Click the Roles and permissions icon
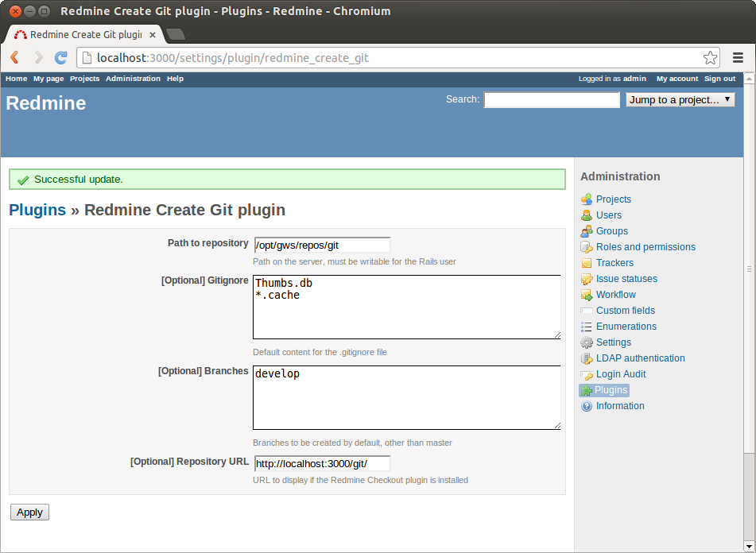 (587, 246)
